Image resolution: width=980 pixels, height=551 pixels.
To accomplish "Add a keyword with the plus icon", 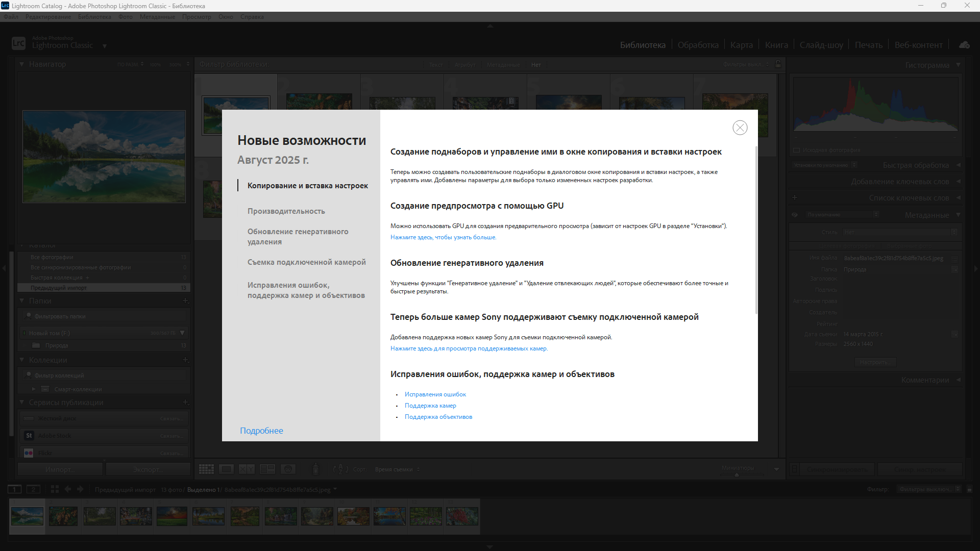I will point(795,197).
